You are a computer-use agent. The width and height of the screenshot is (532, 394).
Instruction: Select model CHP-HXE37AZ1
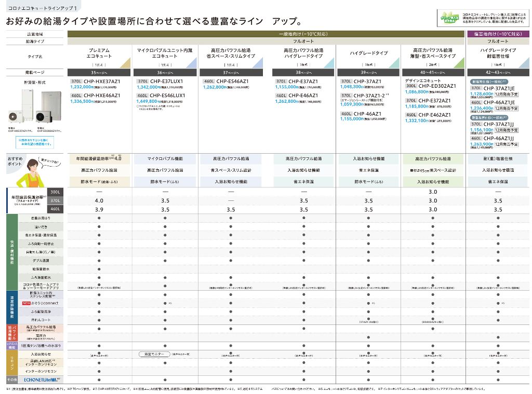(x=102, y=81)
